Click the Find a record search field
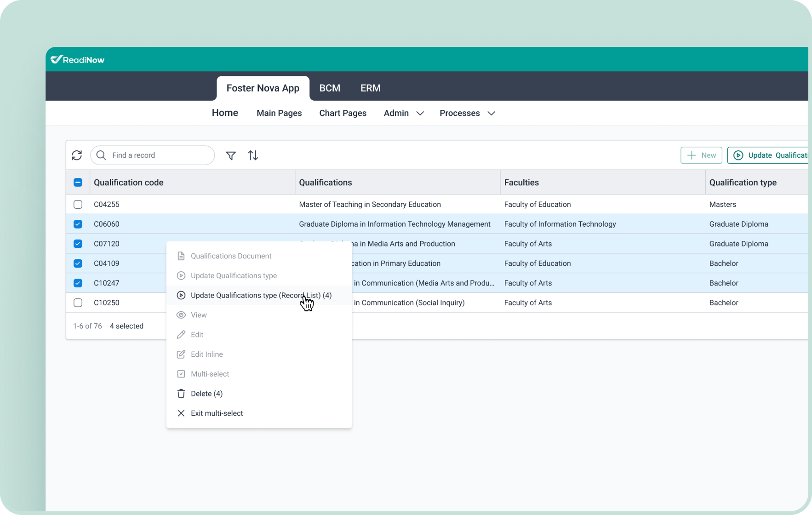This screenshot has height=515, width=812. (152, 155)
